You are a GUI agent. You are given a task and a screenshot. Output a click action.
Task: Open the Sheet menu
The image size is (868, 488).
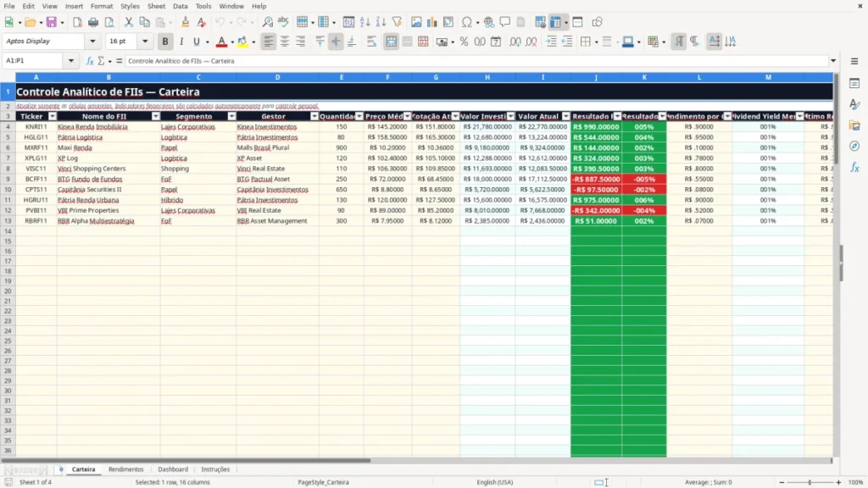[156, 6]
